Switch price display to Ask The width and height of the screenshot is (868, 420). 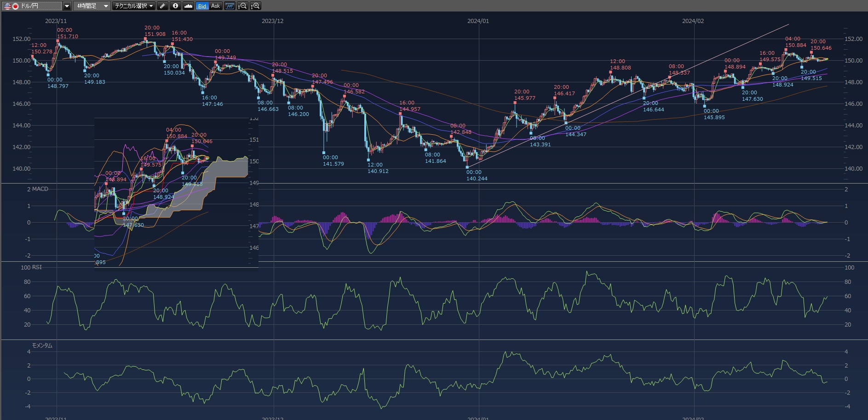(x=215, y=6)
